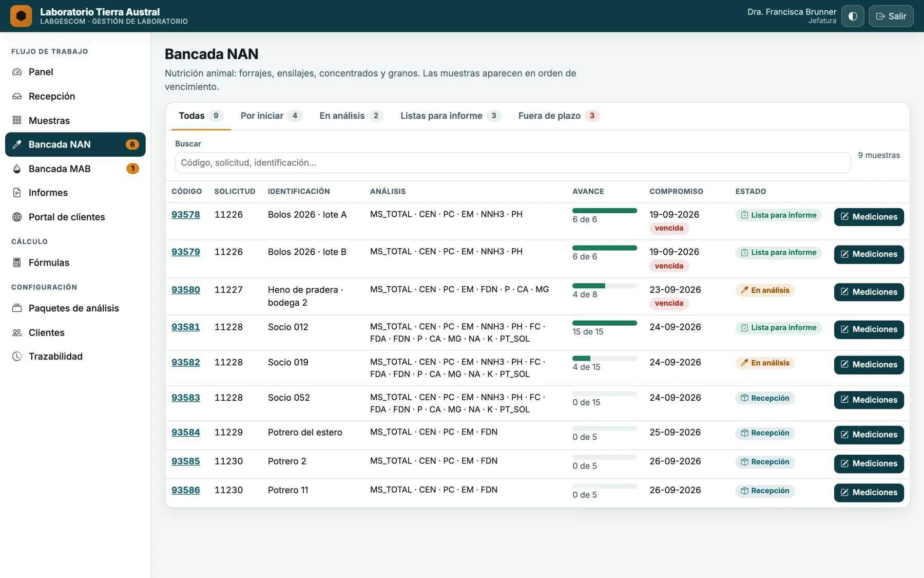Click Lista para informe status of Bolos lote A
This screenshot has height=578, width=924.
[778, 215]
